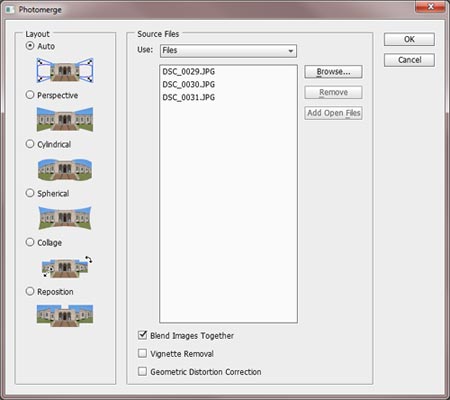
Task: Choose the Cylindrical layout option
Action: 30,144
